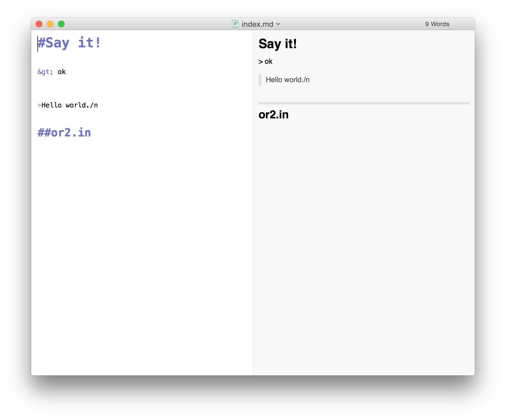This screenshot has height=420, width=506.
Task: Place cursor in '##or2.in' editor heading
Action: point(64,133)
